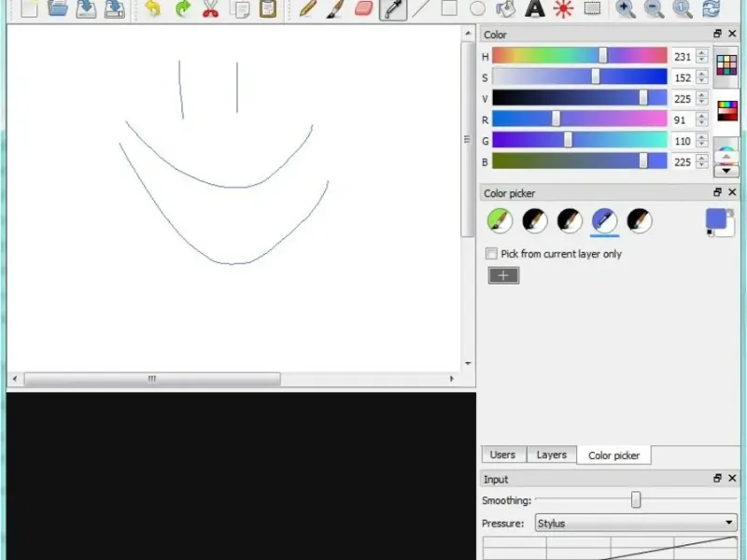Adjust the V value spinner arrows
This screenshot has width=747, height=560.
click(701, 99)
